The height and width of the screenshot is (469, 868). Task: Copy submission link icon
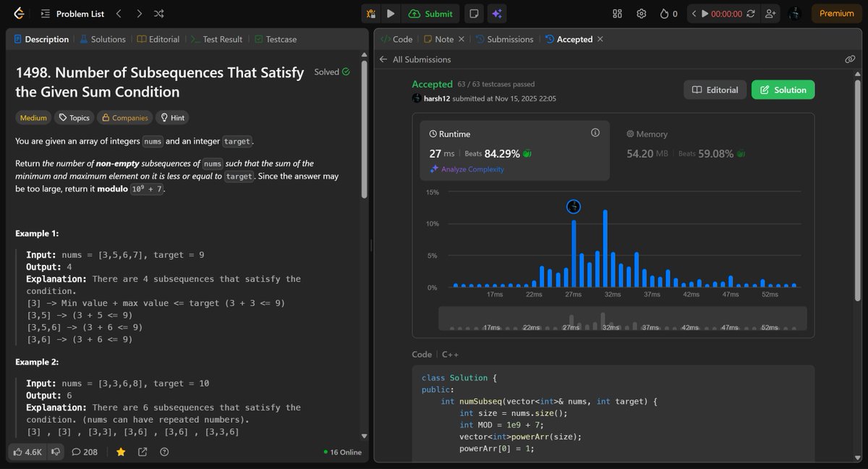(849, 59)
